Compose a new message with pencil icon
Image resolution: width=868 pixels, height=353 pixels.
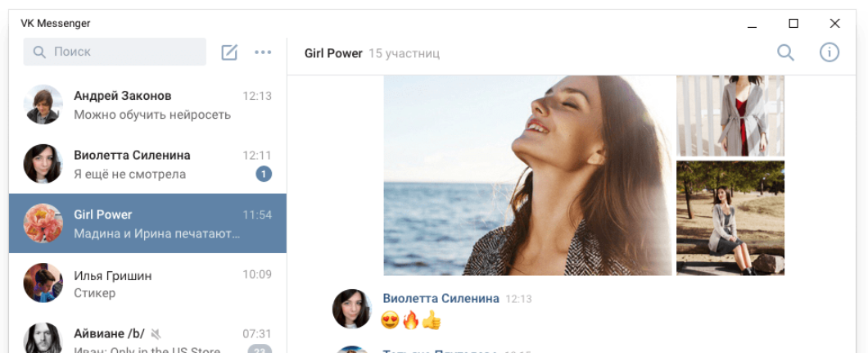[229, 52]
